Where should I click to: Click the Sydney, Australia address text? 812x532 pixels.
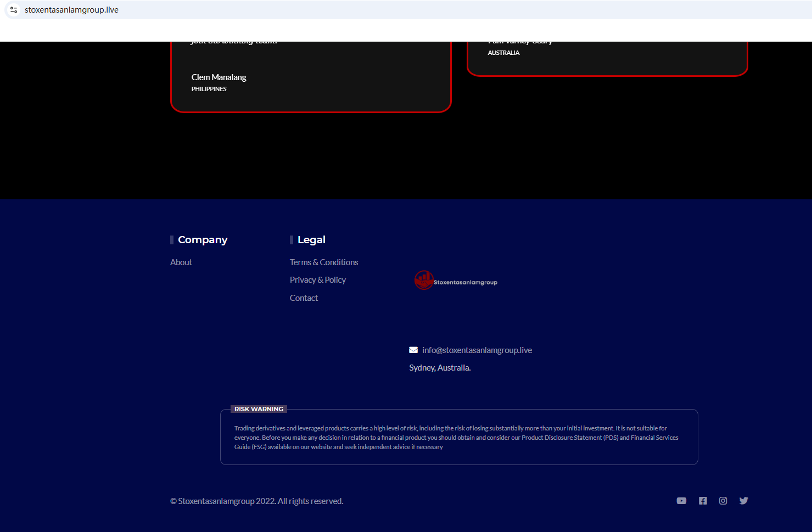tap(440, 368)
